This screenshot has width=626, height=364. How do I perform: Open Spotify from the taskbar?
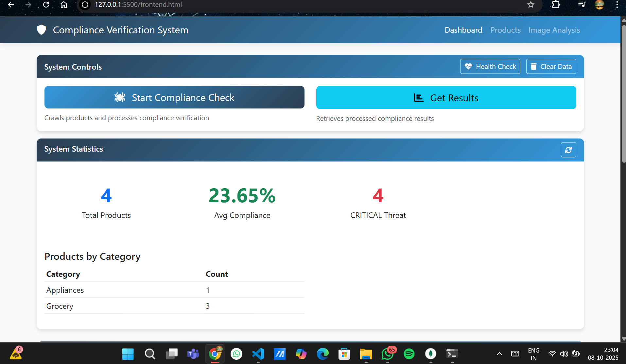click(409, 354)
